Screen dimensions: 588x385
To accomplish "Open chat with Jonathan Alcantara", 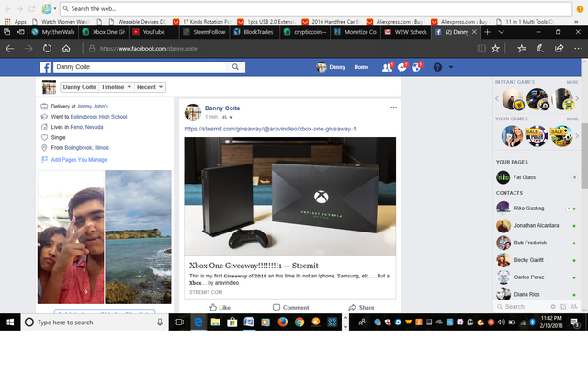I will 537,226.
